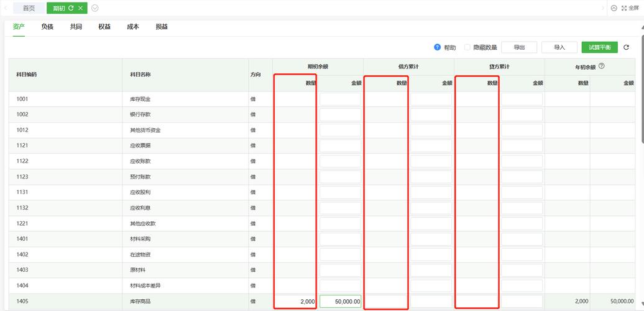The image size is (644, 311).
Task: Click the refresh icon beside 试算平衡
Action: tap(626, 47)
